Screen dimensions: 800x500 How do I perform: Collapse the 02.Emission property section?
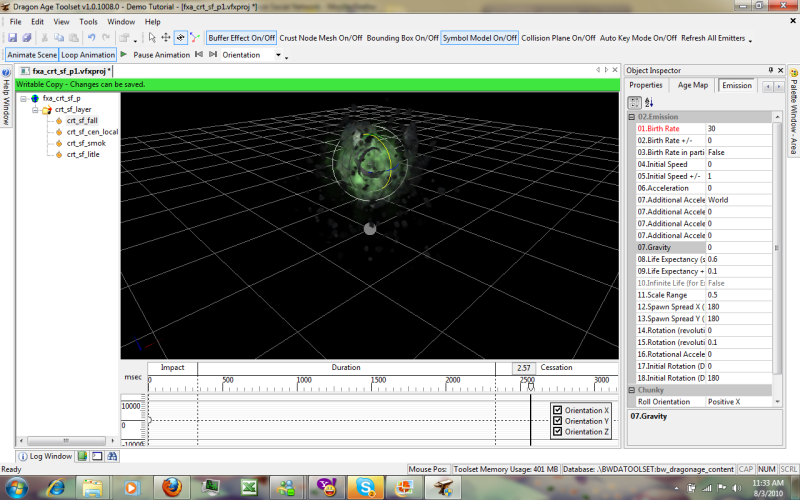[631, 117]
